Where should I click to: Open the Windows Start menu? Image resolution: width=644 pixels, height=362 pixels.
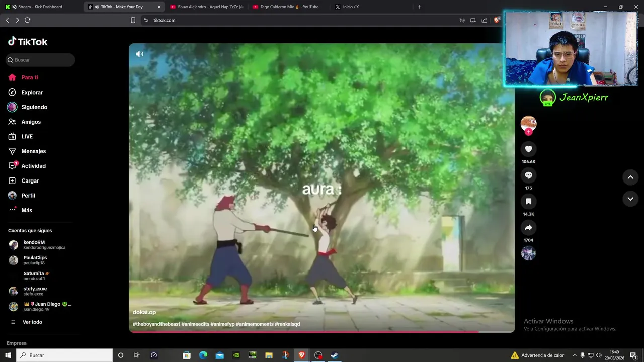pos(8,355)
